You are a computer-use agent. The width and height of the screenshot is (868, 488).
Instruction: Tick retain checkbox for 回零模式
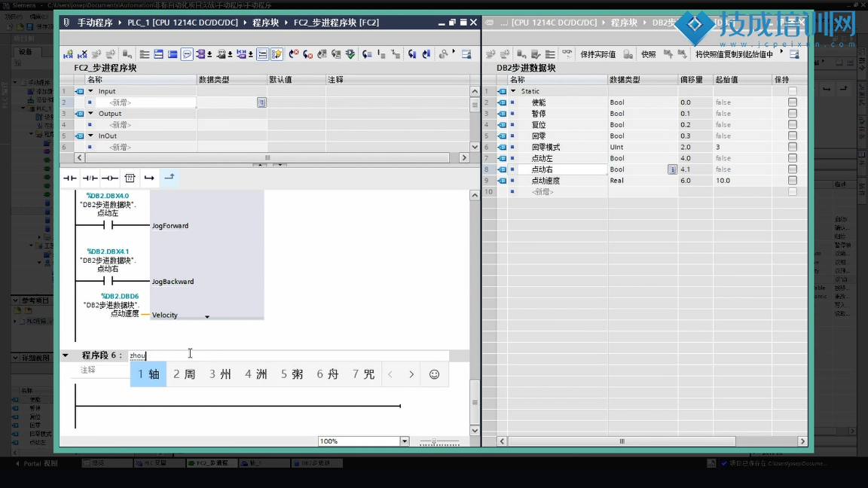point(793,147)
